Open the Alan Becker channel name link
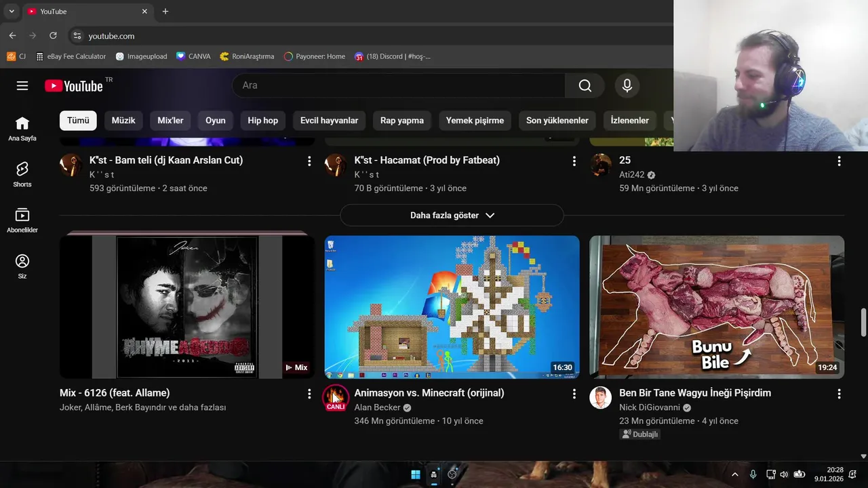This screenshot has width=868, height=488. coord(378,407)
